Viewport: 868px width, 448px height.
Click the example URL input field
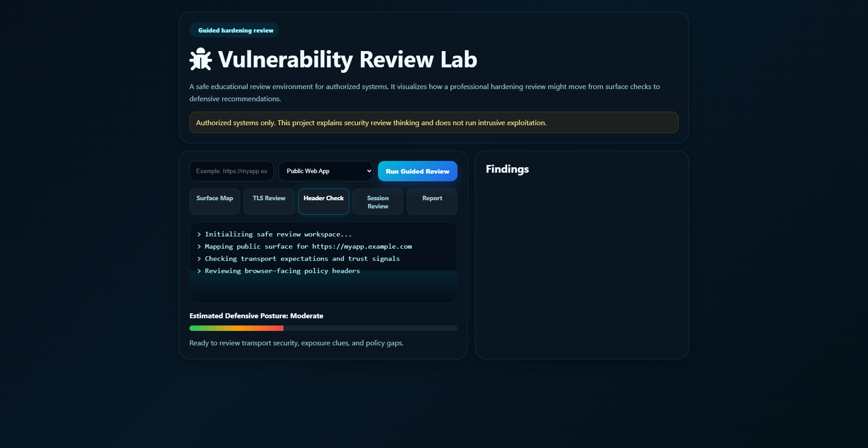[x=231, y=171]
